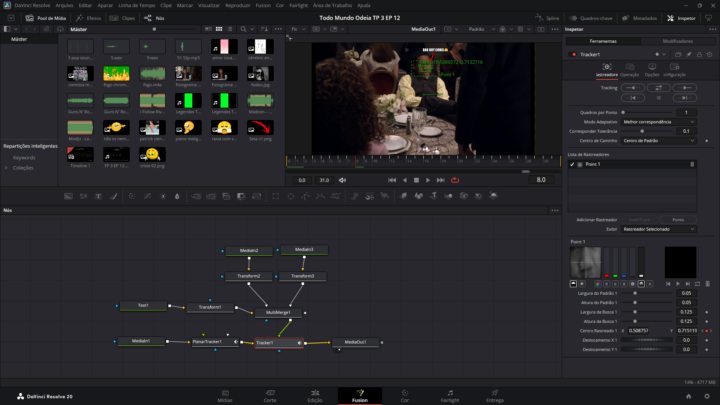720x405 pixels.
Task: Click the skip to first frame button
Action: tap(391, 180)
